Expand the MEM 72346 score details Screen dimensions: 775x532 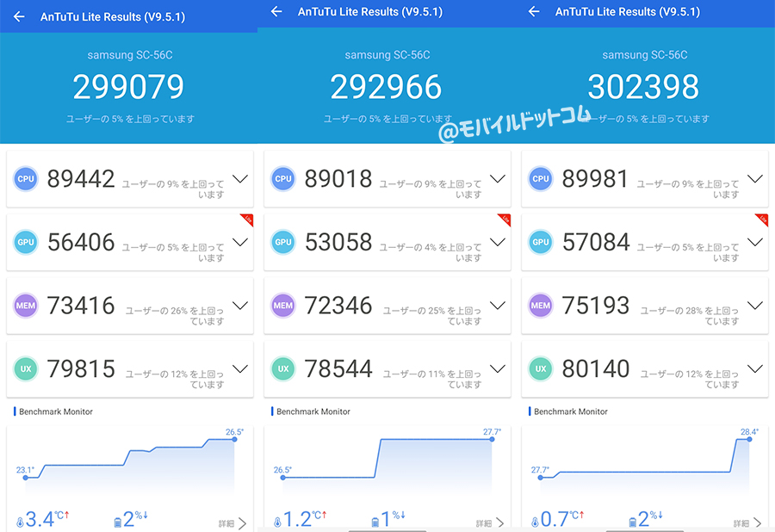[498, 306]
